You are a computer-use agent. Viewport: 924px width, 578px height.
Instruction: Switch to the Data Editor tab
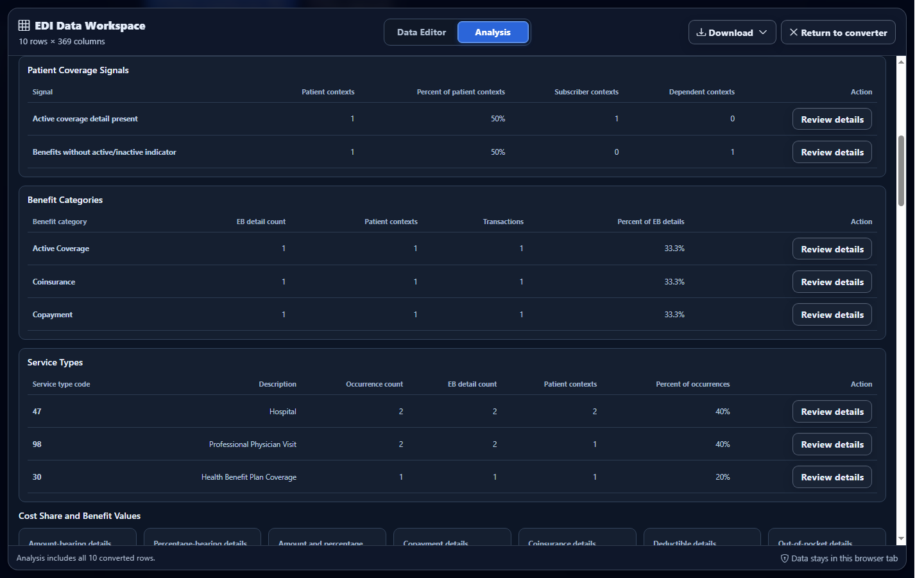(422, 32)
